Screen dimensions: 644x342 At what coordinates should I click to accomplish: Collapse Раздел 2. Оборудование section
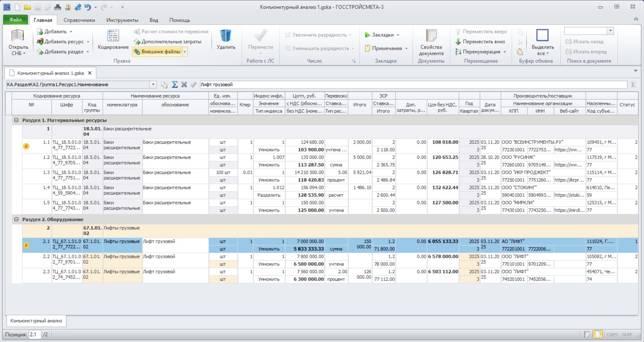[16, 219]
